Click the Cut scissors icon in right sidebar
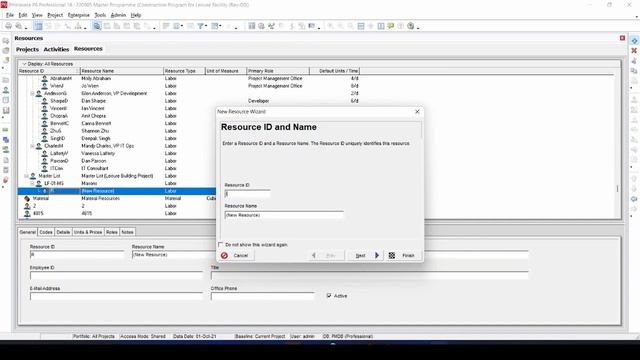Screen dimensions: 640x360 tap(634, 61)
